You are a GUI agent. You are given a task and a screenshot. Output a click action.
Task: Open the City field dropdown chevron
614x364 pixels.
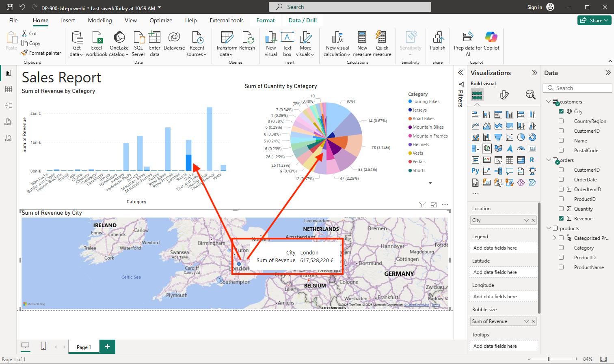[x=527, y=220]
